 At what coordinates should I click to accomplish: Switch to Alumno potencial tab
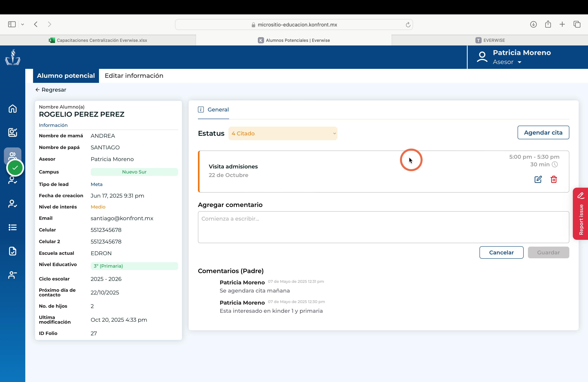[x=66, y=76]
